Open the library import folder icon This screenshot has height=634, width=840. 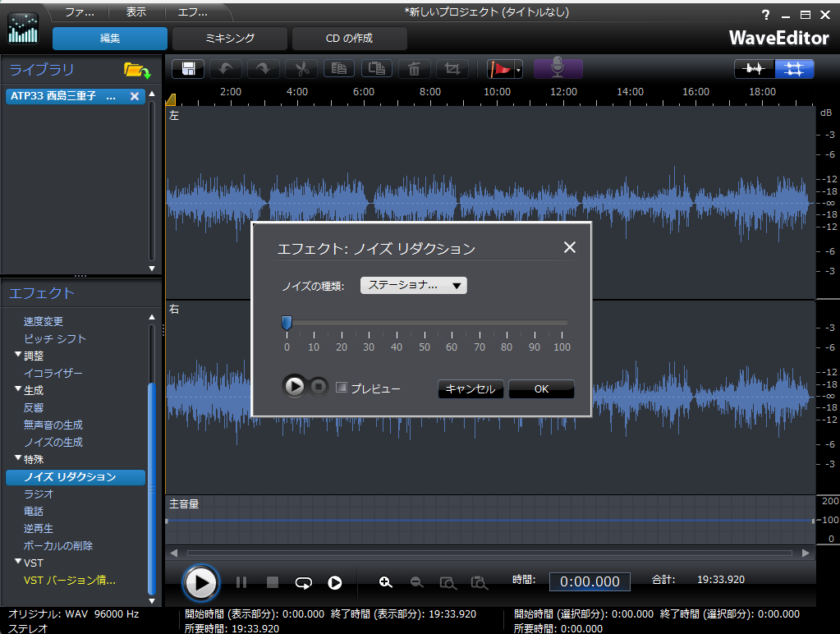[x=136, y=71]
